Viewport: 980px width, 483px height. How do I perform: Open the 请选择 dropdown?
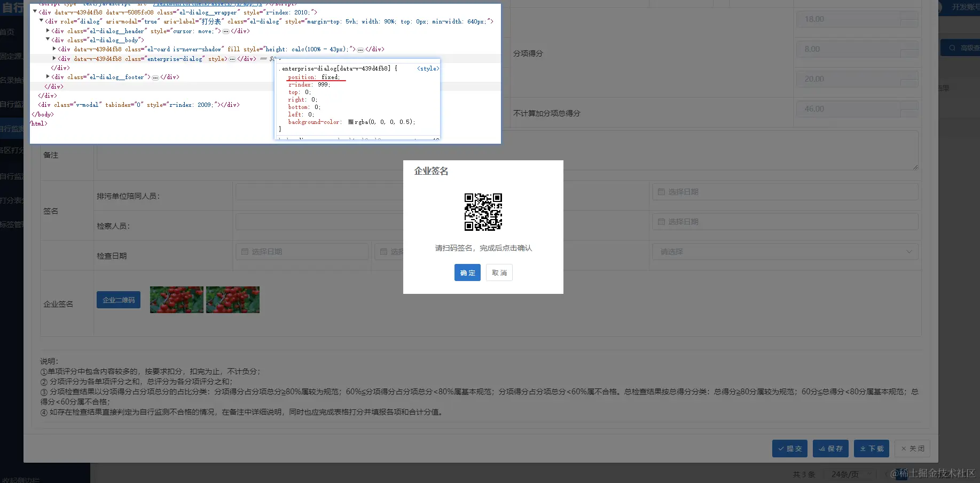click(x=785, y=252)
